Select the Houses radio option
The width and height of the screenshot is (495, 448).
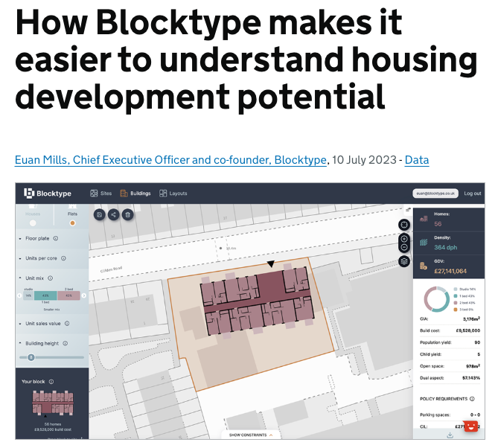click(33, 223)
